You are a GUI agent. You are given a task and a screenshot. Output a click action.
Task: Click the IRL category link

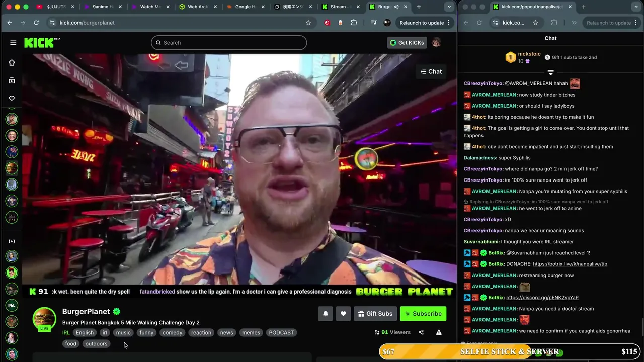click(x=66, y=333)
